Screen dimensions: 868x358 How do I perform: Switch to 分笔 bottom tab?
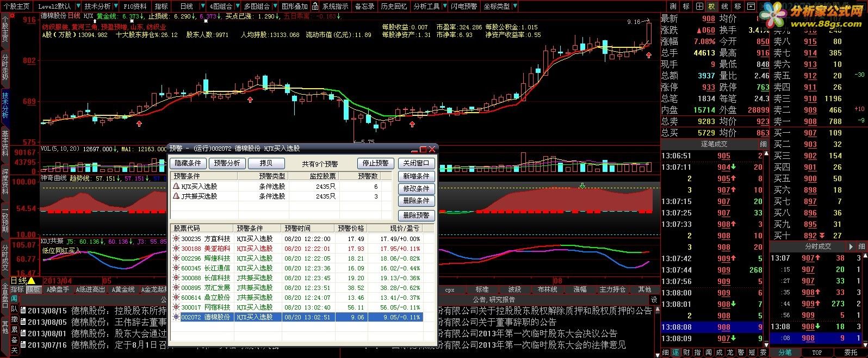pyautogui.click(x=784, y=353)
